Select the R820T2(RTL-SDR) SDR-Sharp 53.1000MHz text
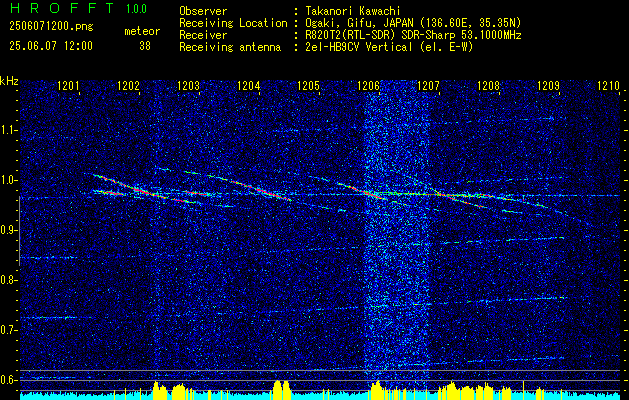Image resolution: width=629 pixels, height=400 pixels. click(413, 35)
